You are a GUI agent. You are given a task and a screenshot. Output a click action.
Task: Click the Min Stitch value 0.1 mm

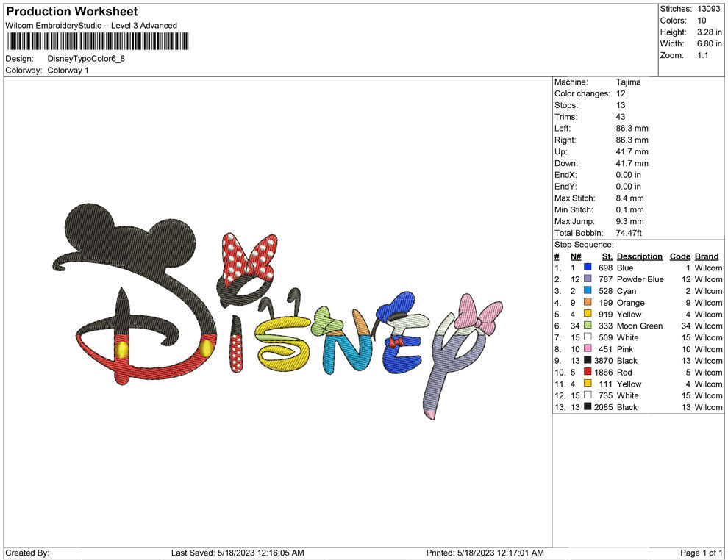(629, 209)
